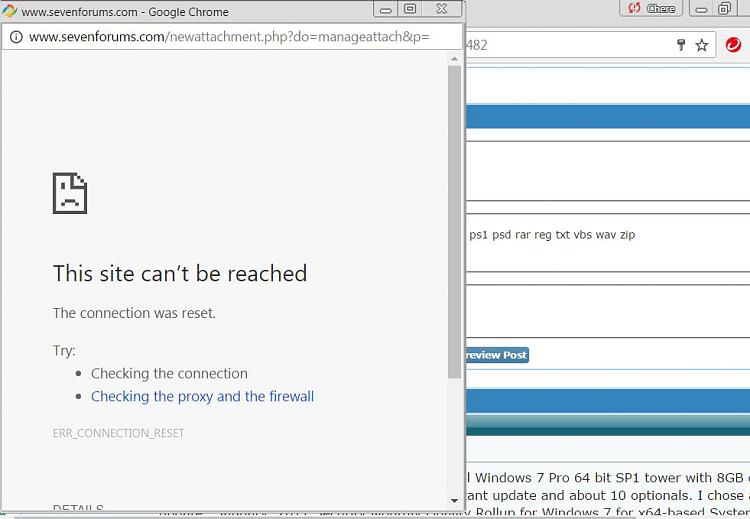This screenshot has width=750, height=519.
Task: Click the red Trend Micro extension icon
Action: tap(733, 45)
